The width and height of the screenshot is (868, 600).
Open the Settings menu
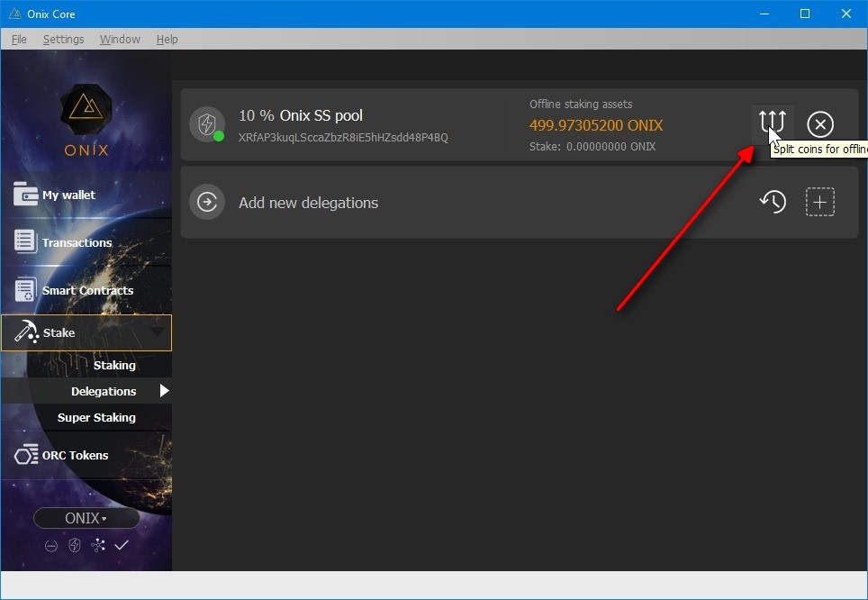[64, 40]
